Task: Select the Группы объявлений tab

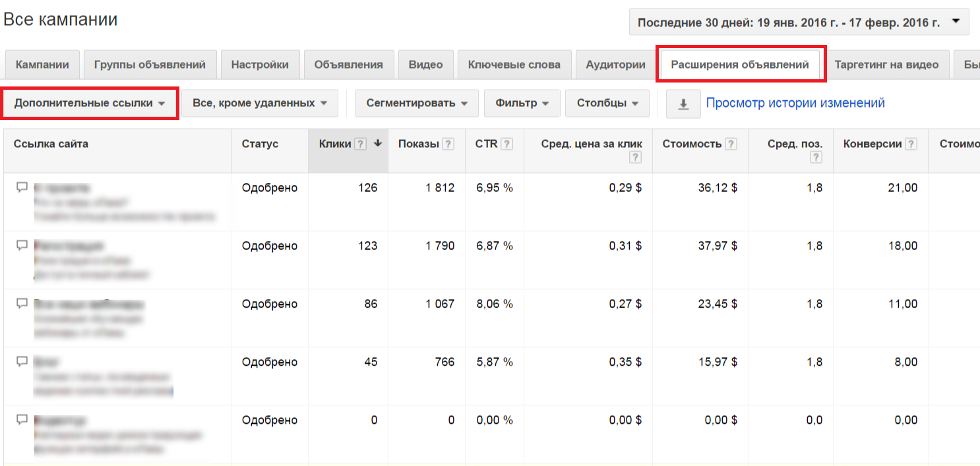Action: coord(150,65)
